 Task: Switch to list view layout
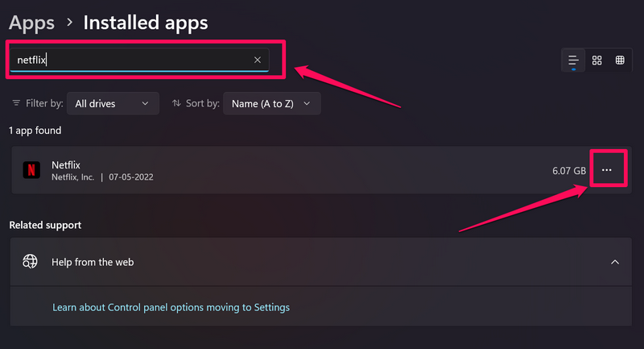(x=573, y=60)
